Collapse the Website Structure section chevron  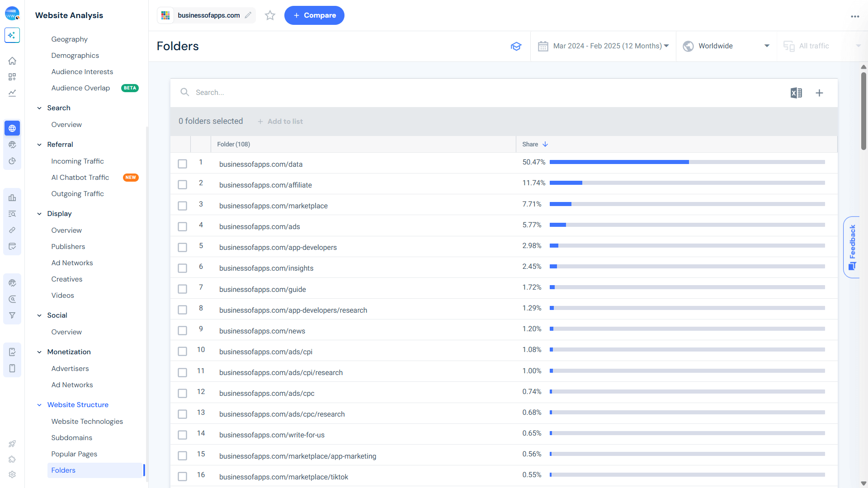[39, 405]
